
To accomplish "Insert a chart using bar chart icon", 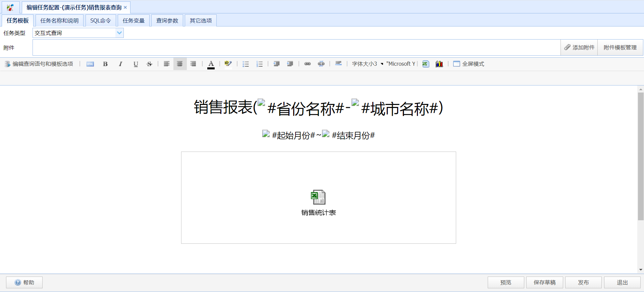I will (x=439, y=64).
